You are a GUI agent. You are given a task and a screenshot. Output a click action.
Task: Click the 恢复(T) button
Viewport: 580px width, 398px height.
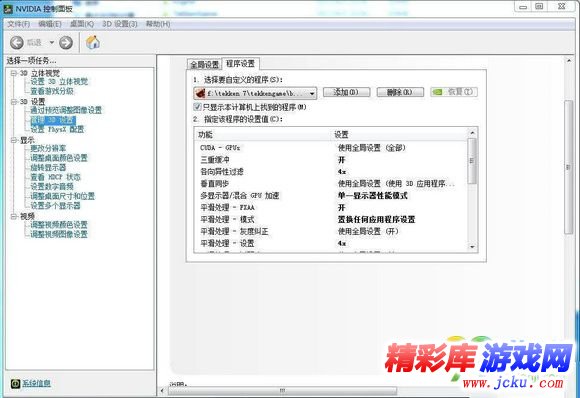[454, 92]
